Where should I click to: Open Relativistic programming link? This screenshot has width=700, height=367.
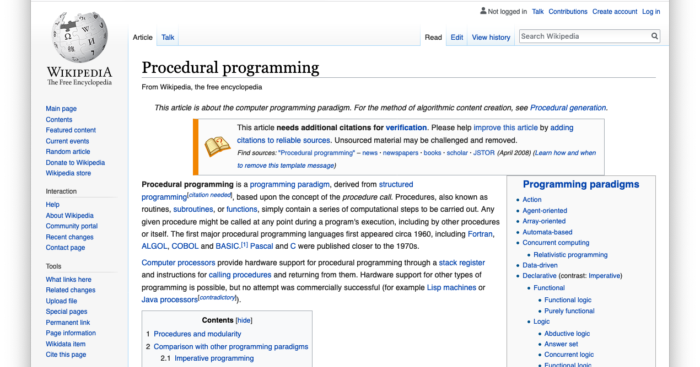(x=571, y=255)
